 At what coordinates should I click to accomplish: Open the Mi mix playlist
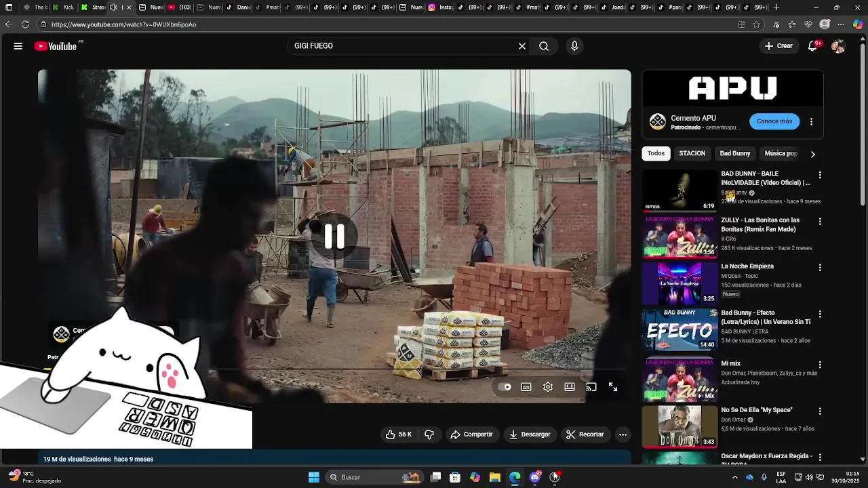(730, 364)
